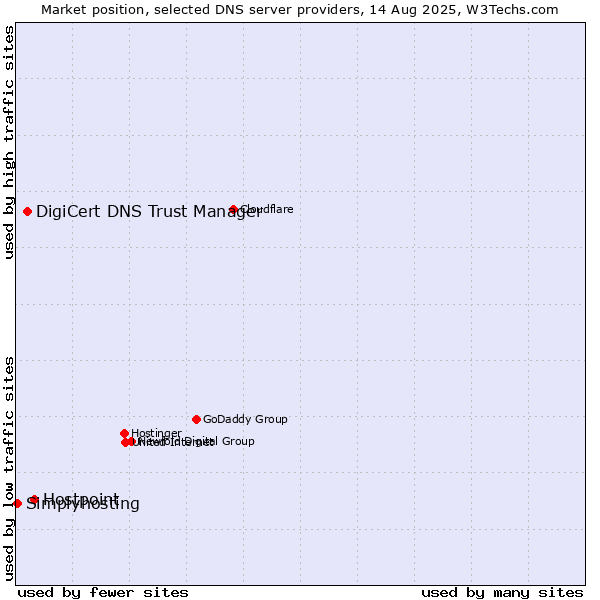The height and width of the screenshot is (600, 600).
Task: Click the 'used by many sites' axis label
Action: click(x=502, y=593)
